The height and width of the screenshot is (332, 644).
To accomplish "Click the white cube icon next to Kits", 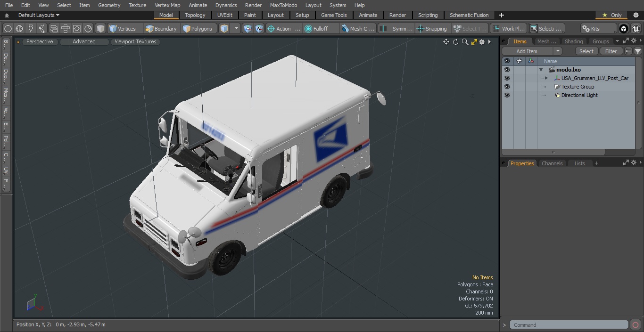I will [624, 29].
